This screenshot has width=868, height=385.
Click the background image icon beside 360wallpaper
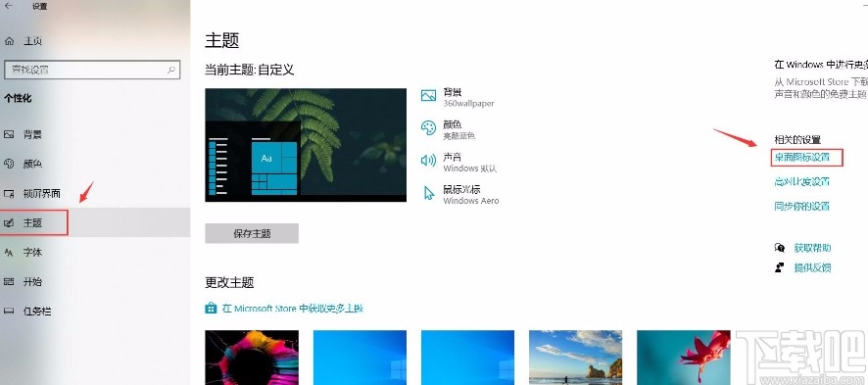coord(428,96)
